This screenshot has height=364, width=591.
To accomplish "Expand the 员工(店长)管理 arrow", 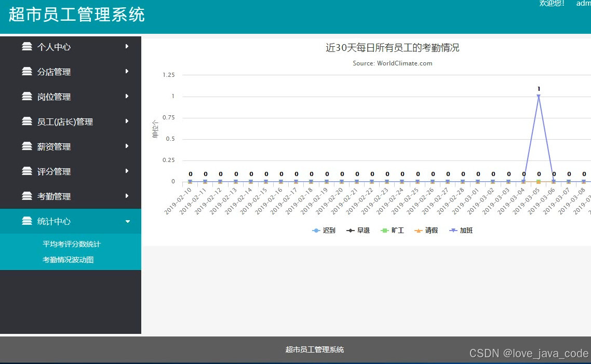I will pos(127,121).
